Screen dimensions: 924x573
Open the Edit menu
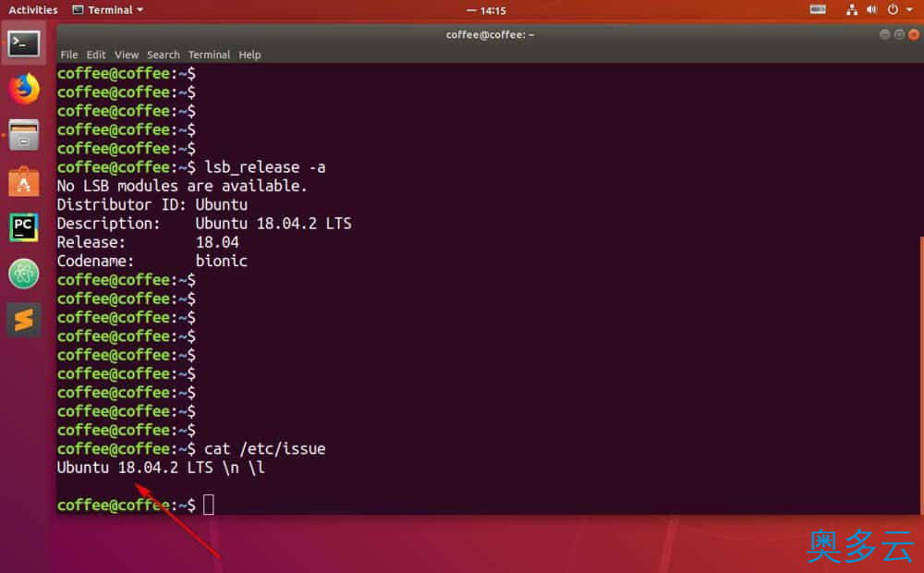click(x=95, y=55)
